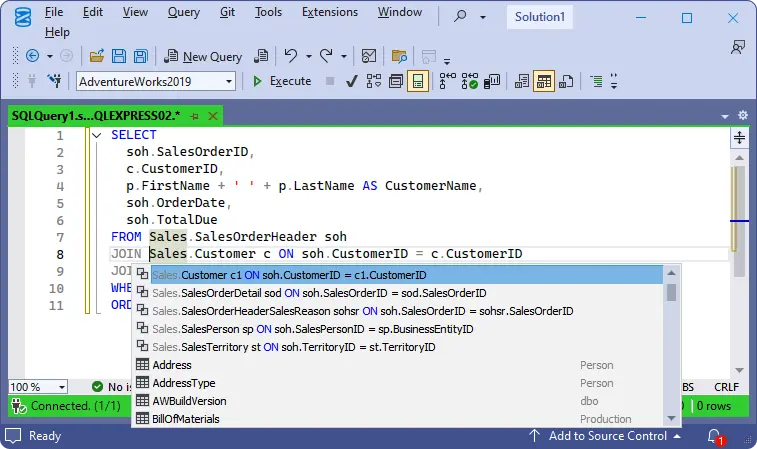
Task: Click the Parse query checkmark icon
Action: pos(352,82)
